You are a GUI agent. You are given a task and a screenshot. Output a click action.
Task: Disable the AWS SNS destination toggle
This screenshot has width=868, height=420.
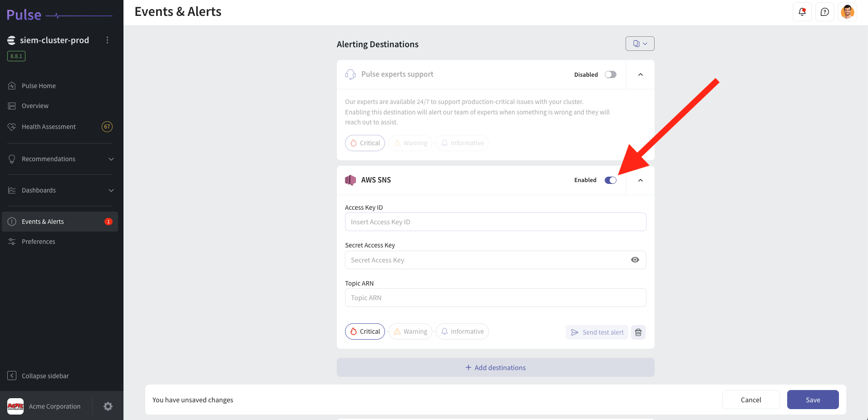[x=610, y=180]
